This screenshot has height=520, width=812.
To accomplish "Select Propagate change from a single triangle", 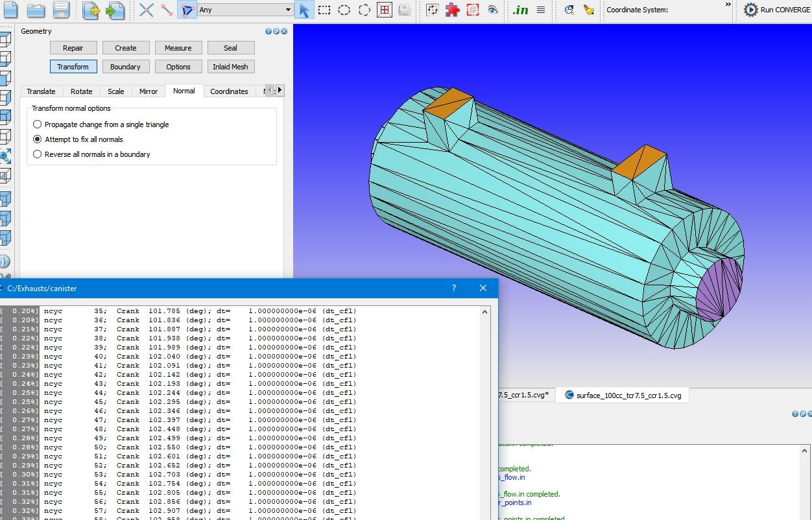I will [38, 124].
